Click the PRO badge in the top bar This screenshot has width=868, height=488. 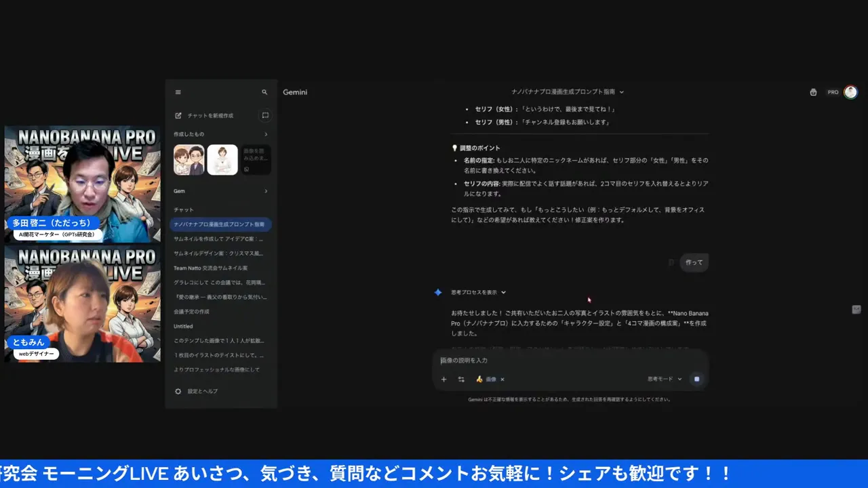click(832, 91)
